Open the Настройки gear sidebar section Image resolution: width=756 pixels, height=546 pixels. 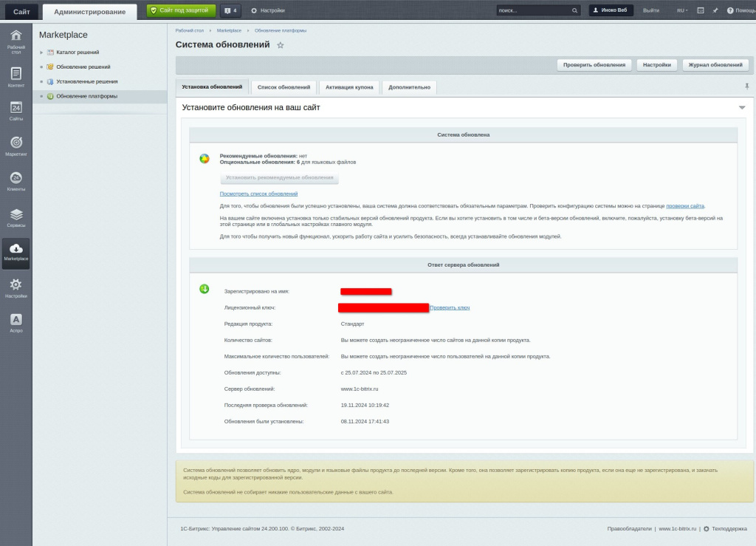16,288
